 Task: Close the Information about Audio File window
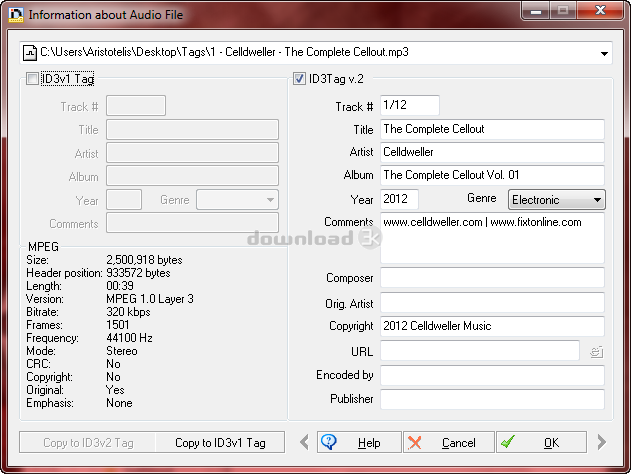[600, 10]
